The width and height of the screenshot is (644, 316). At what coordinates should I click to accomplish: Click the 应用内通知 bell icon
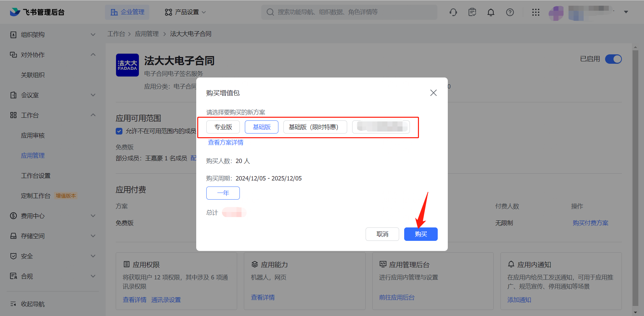pyautogui.click(x=511, y=264)
